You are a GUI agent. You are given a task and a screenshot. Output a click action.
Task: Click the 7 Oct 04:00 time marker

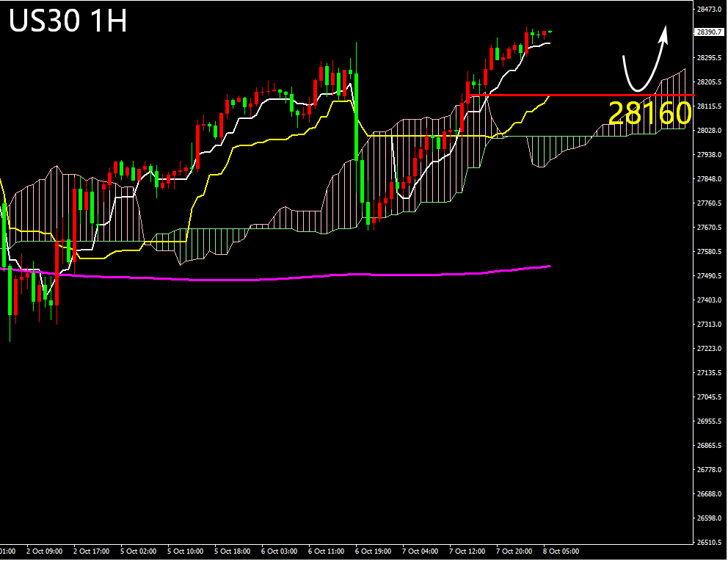tap(420, 551)
